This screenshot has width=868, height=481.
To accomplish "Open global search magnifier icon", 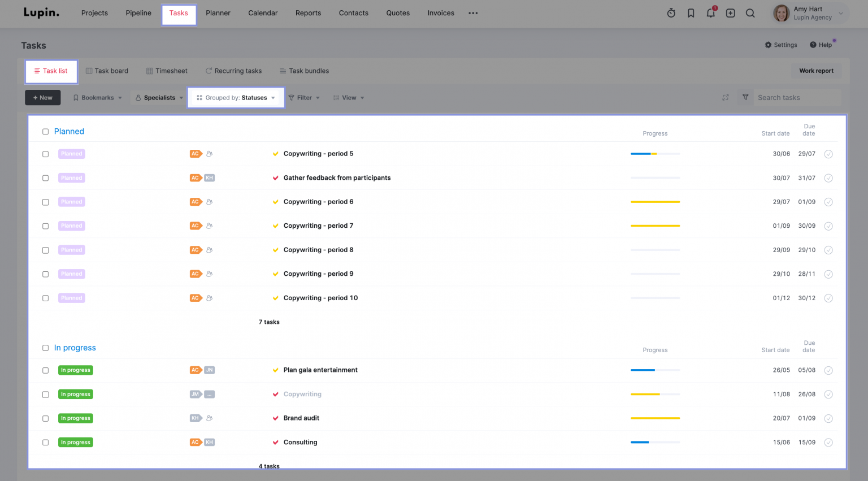I will pyautogui.click(x=750, y=13).
